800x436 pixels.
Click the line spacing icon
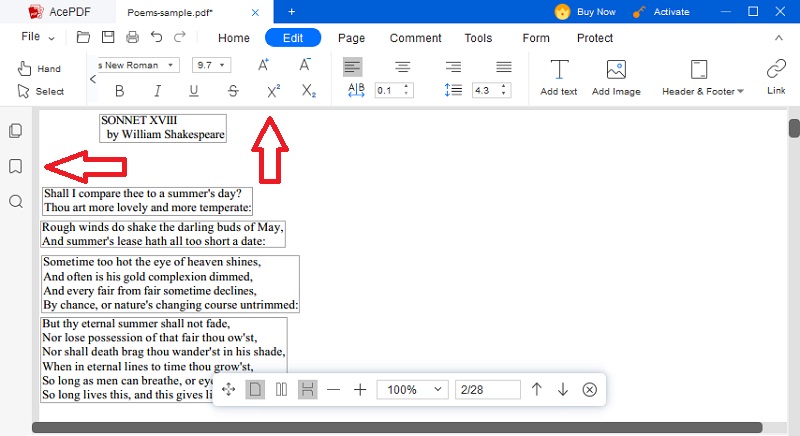click(453, 90)
